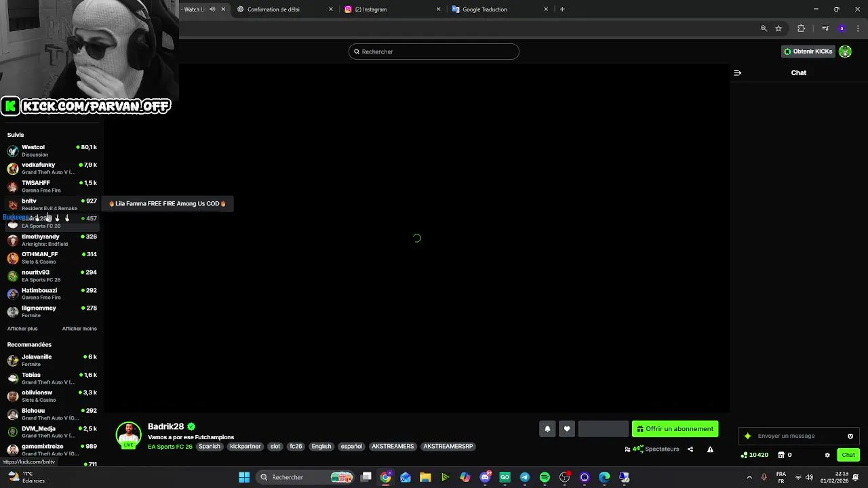Image resolution: width=868 pixels, height=488 pixels.
Task: Click Badrik28's streamer avatar with LIVE badge
Action: click(x=128, y=435)
